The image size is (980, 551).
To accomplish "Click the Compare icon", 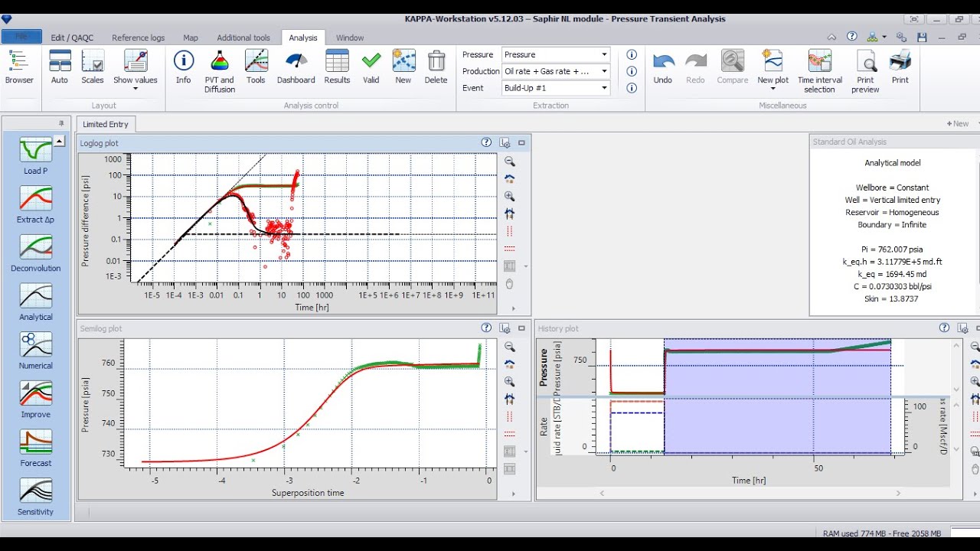I will coord(733,61).
